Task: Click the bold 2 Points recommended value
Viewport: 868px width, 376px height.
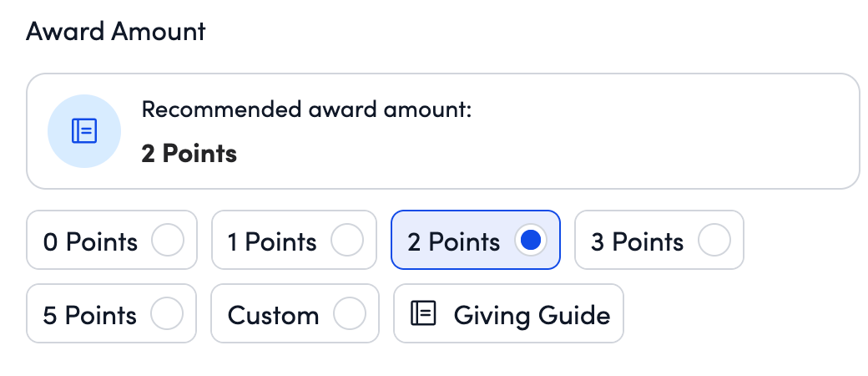Action: click(189, 154)
